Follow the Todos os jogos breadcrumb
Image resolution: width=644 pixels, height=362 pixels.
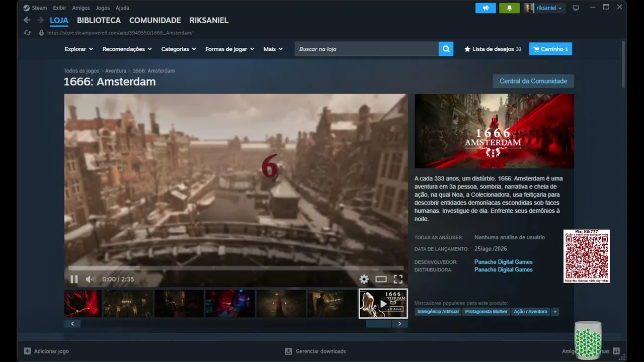tap(82, 71)
